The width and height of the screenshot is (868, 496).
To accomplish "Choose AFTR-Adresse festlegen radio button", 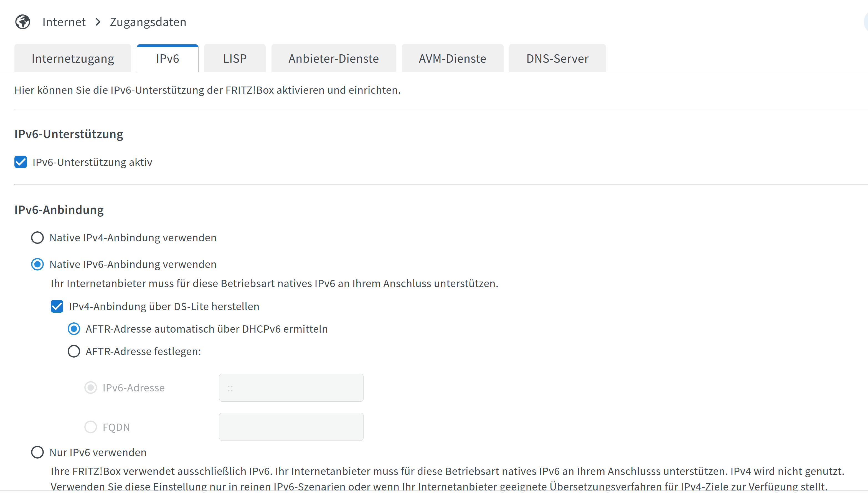I will tap(74, 351).
